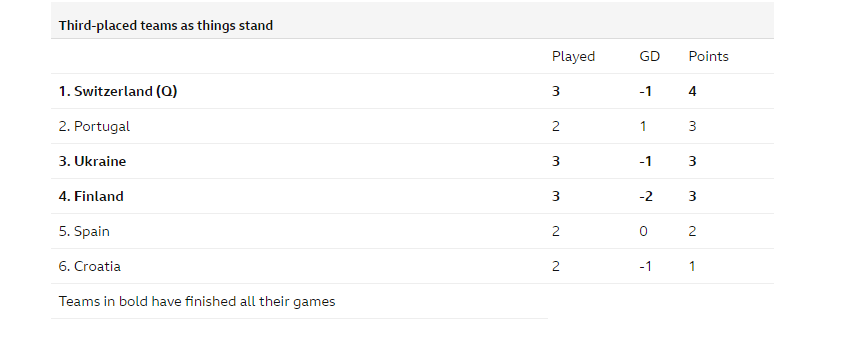Click Spain's goal difference of 0
This screenshot has height=360, width=842.
point(643,231)
